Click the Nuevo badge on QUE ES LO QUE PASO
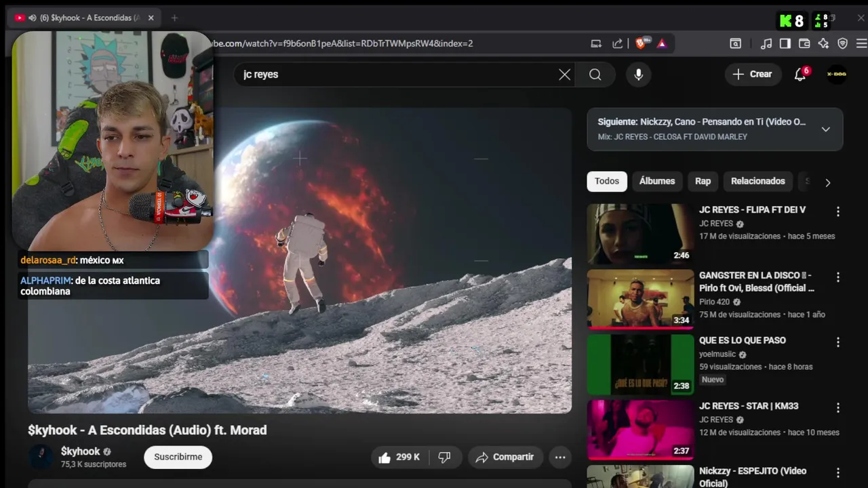 pos(713,380)
